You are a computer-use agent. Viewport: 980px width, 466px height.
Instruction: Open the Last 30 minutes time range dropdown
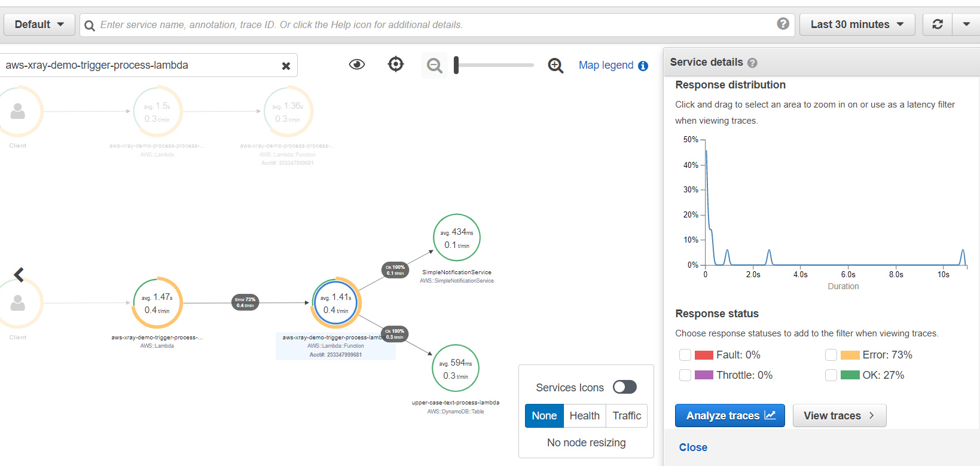(x=857, y=24)
